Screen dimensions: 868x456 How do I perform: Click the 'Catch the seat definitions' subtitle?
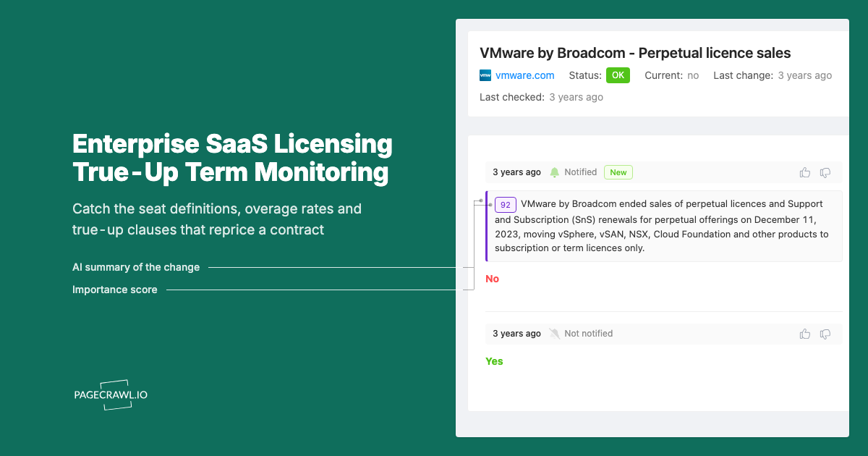(217, 219)
